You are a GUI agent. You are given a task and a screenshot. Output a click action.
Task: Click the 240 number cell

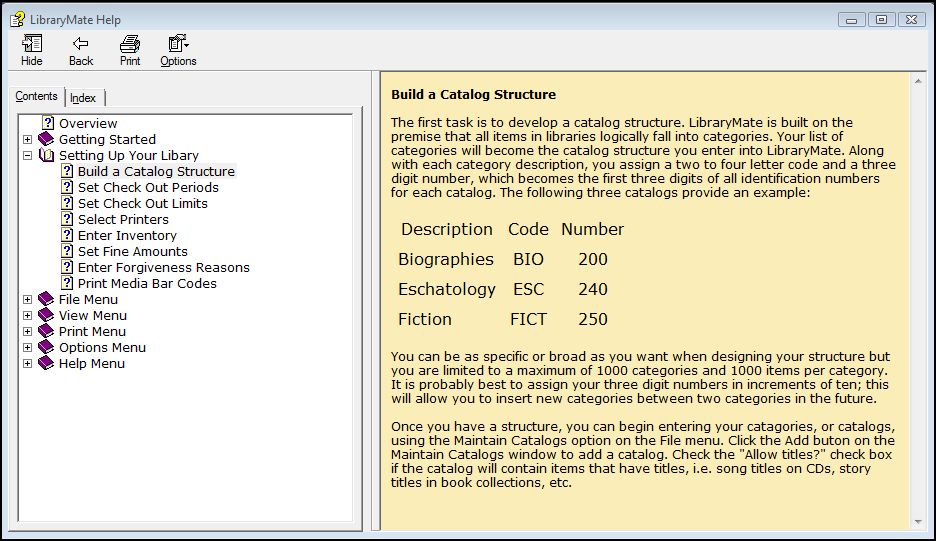coord(593,289)
